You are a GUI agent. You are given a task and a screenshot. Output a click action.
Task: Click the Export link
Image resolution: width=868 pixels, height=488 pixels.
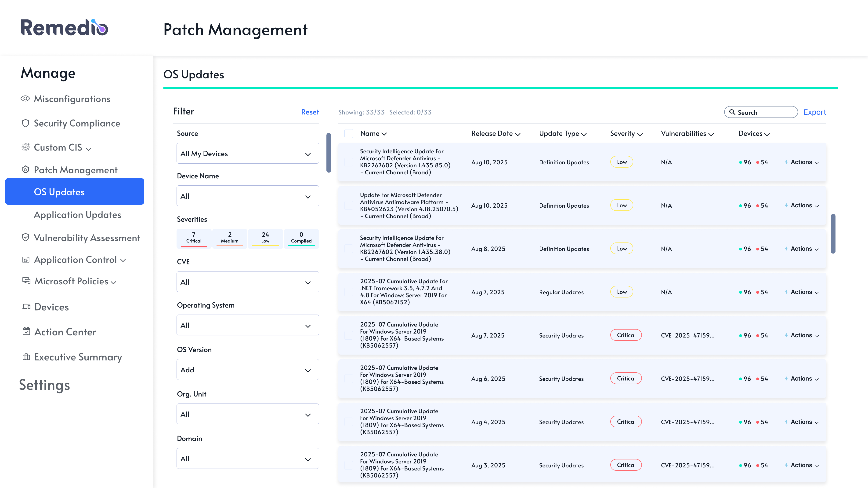pos(814,112)
